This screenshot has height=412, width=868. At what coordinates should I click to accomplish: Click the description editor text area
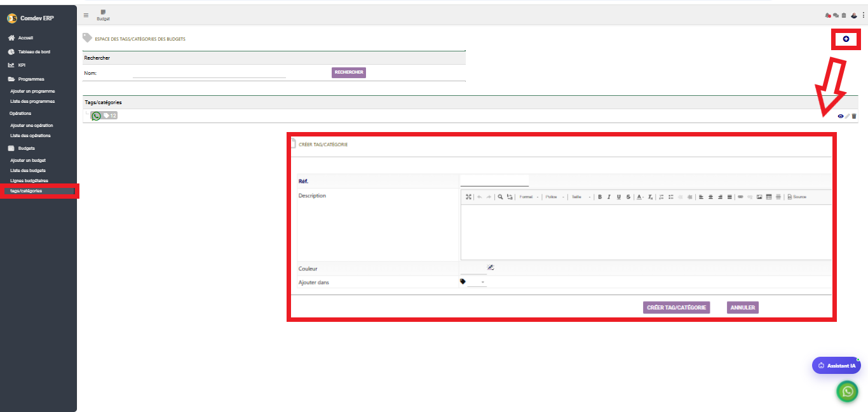pyautogui.click(x=646, y=232)
